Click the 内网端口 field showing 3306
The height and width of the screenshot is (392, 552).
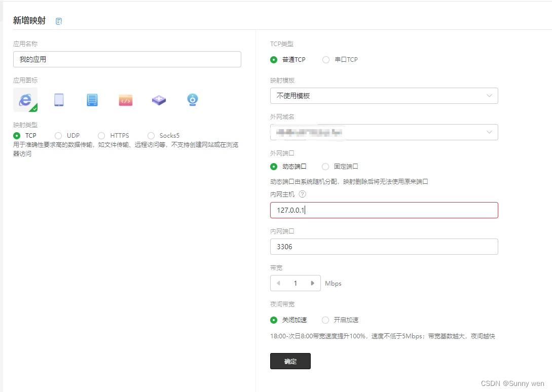point(384,247)
